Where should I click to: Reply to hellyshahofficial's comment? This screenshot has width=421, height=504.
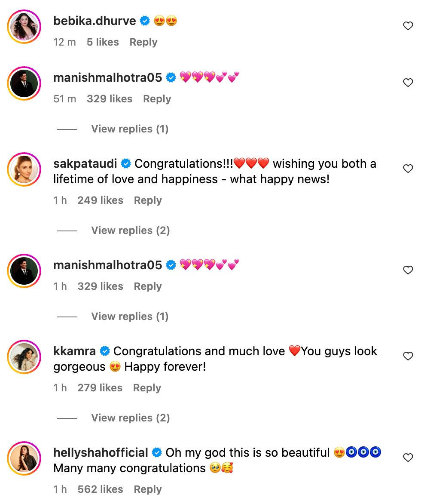pos(148,489)
